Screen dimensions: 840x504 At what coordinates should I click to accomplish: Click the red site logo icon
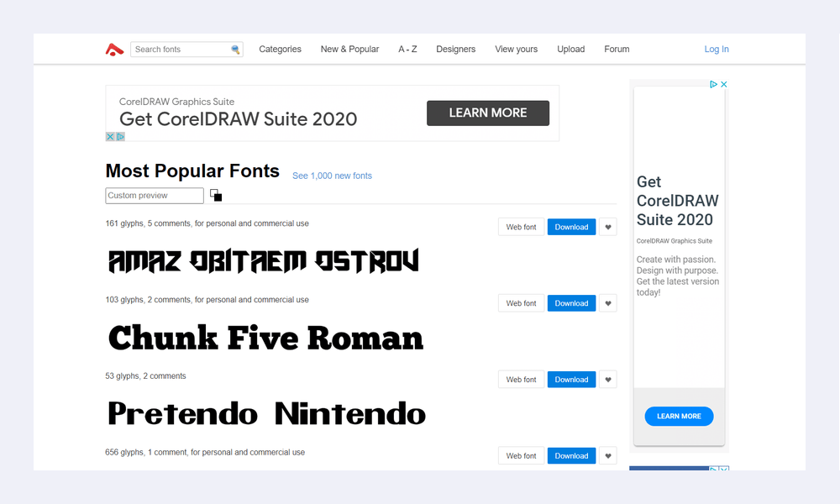tap(114, 50)
